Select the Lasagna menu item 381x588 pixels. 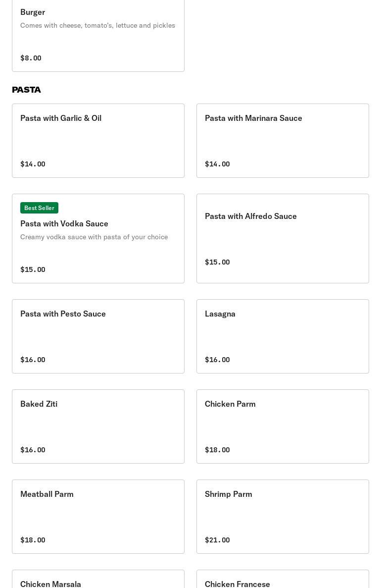point(283,336)
